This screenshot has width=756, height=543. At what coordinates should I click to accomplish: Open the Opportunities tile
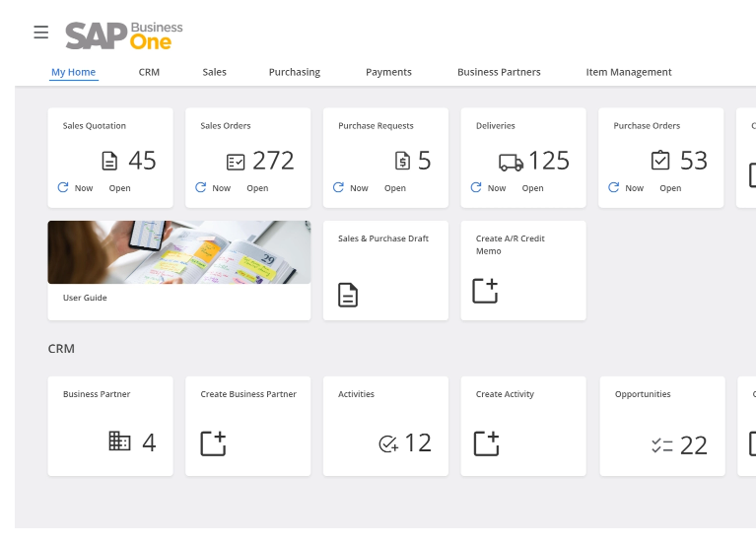661,426
